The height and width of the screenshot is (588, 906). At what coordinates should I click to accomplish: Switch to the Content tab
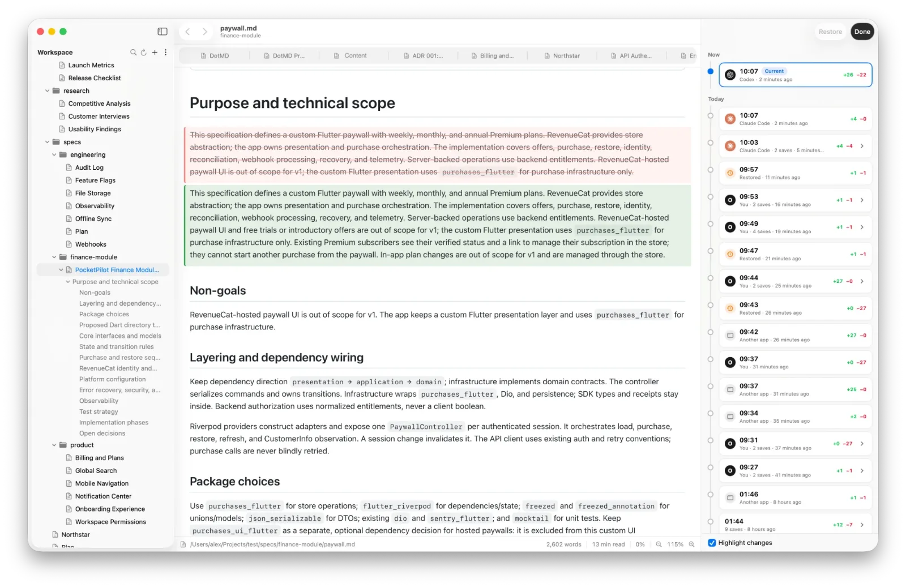[x=350, y=55]
